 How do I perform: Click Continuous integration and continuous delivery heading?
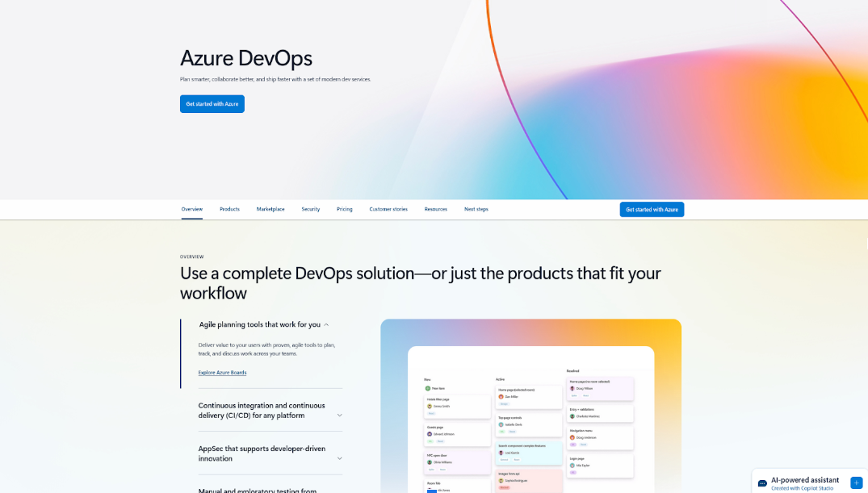[x=262, y=411]
